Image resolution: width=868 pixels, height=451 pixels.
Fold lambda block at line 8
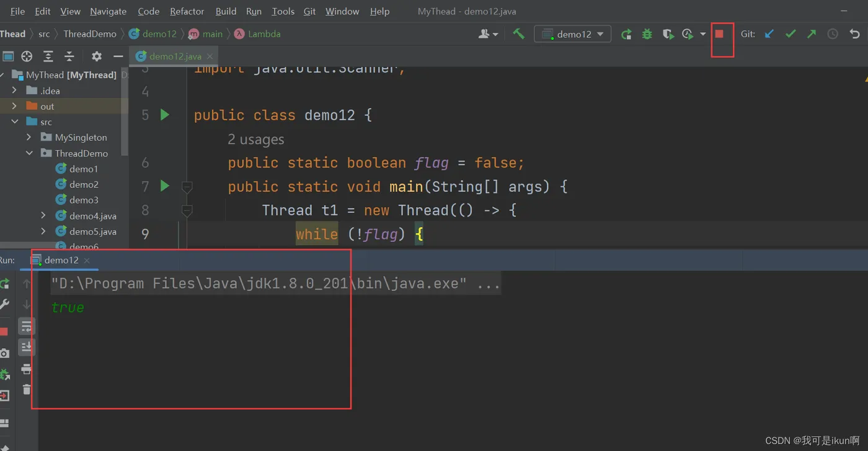[187, 210]
